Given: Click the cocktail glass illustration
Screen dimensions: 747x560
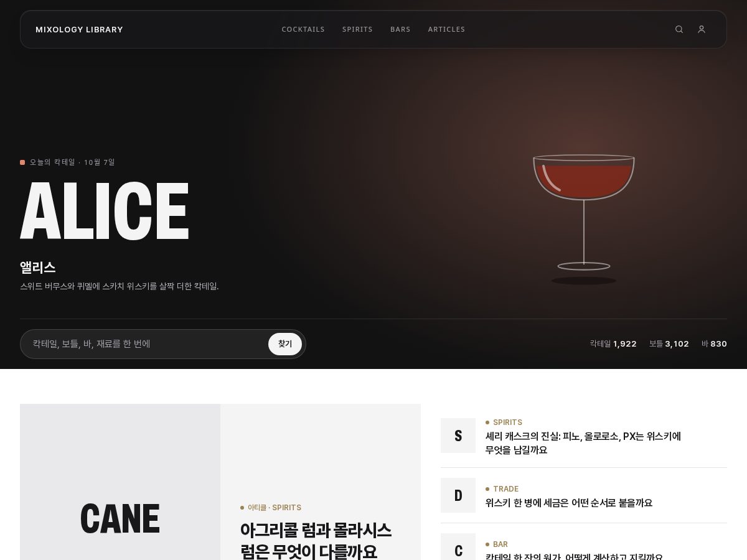Looking at the screenshot, I should (584, 219).
